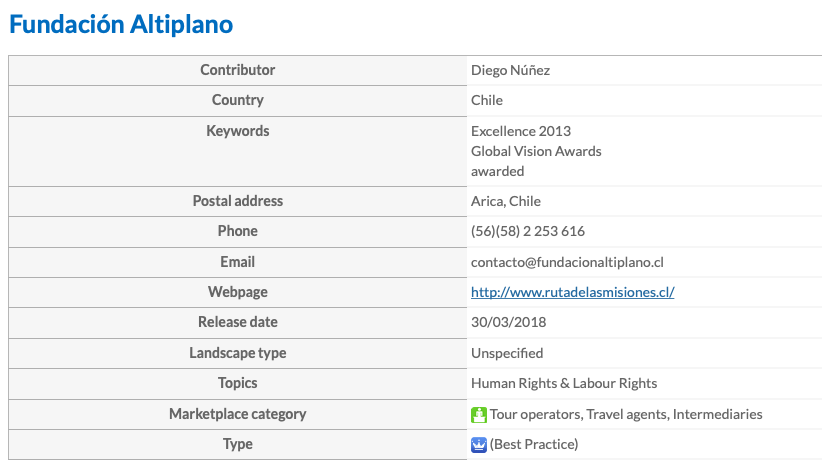Click the Fundación Altiplano title heading
822x471 pixels.
click(x=121, y=24)
